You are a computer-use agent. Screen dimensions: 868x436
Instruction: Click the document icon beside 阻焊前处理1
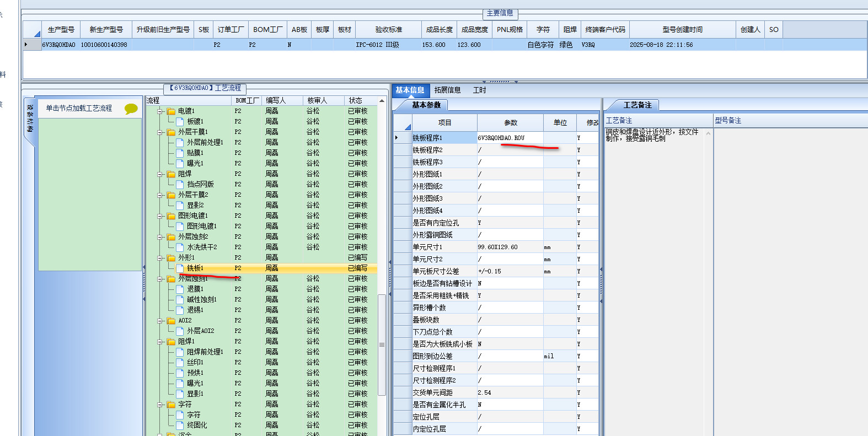coord(180,352)
